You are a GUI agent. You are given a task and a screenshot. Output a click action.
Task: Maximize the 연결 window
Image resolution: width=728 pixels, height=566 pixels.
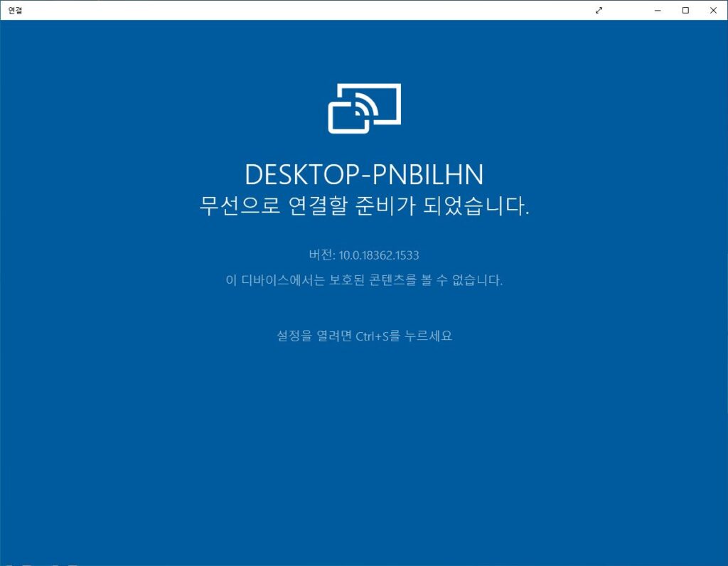pyautogui.click(x=685, y=11)
